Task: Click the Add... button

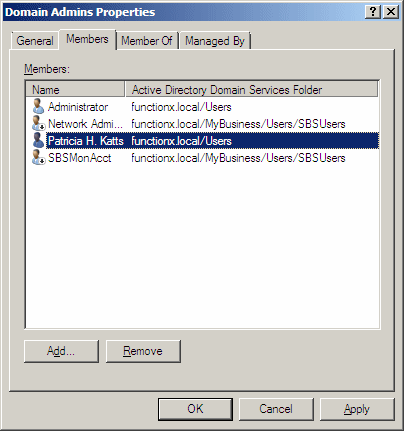Action: coord(61,351)
